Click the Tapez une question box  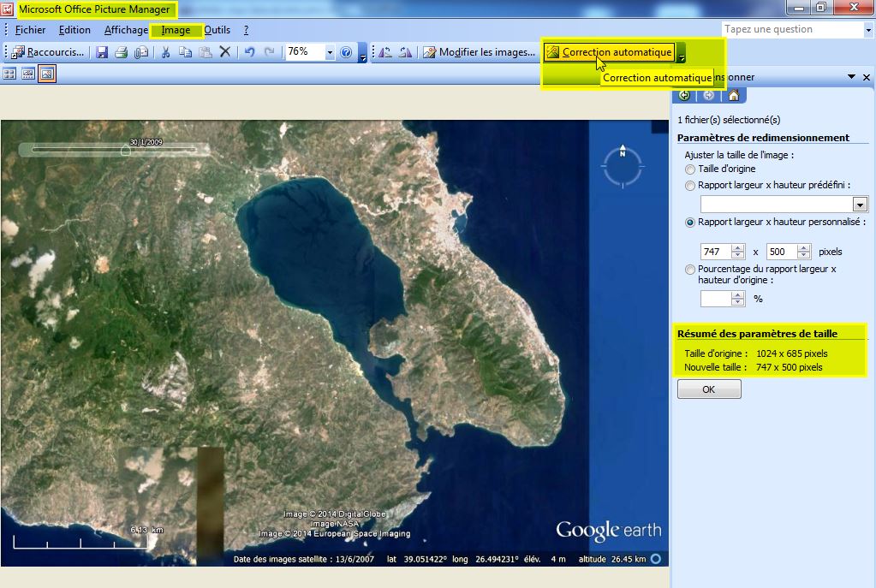point(792,30)
